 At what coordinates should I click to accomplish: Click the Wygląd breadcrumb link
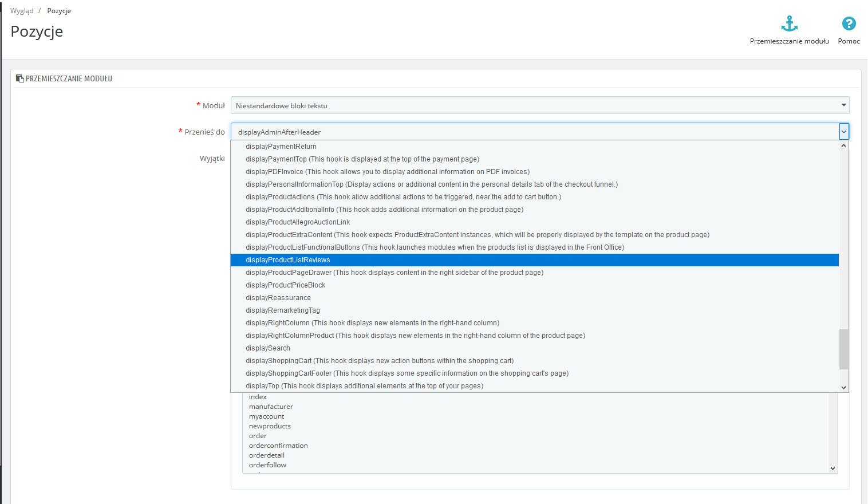22,11
